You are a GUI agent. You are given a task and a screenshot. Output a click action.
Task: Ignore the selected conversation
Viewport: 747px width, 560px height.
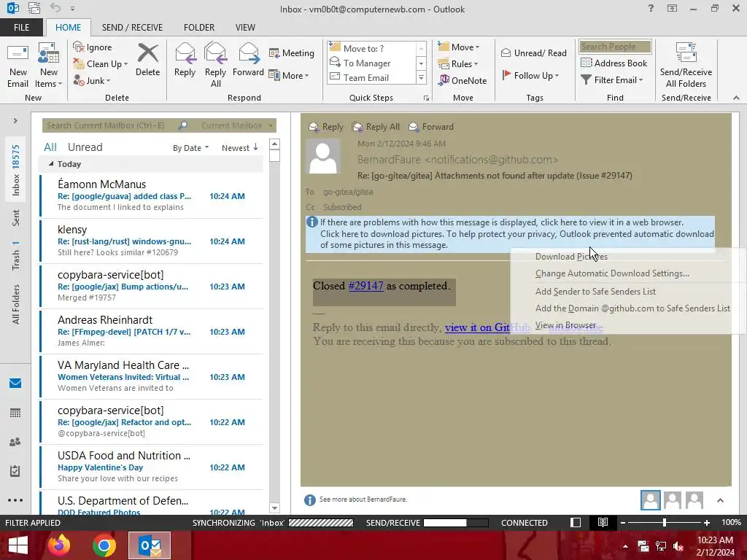click(x=93, y=47)
